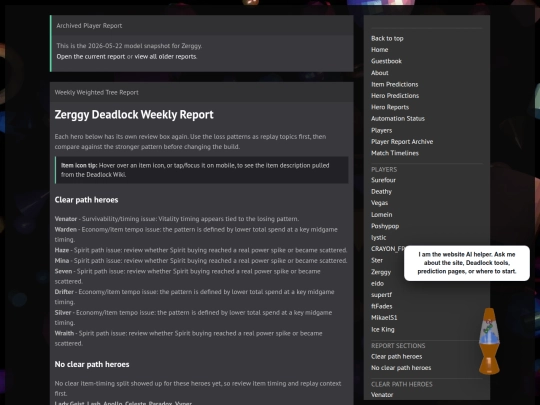Jump to Clear path heroes section link

click(396, 356)
